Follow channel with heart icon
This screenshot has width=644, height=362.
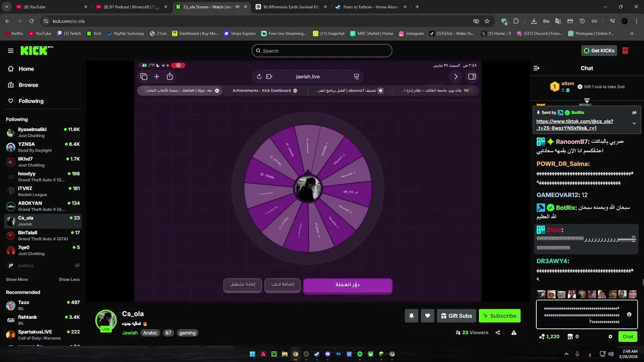coord(428,316)
